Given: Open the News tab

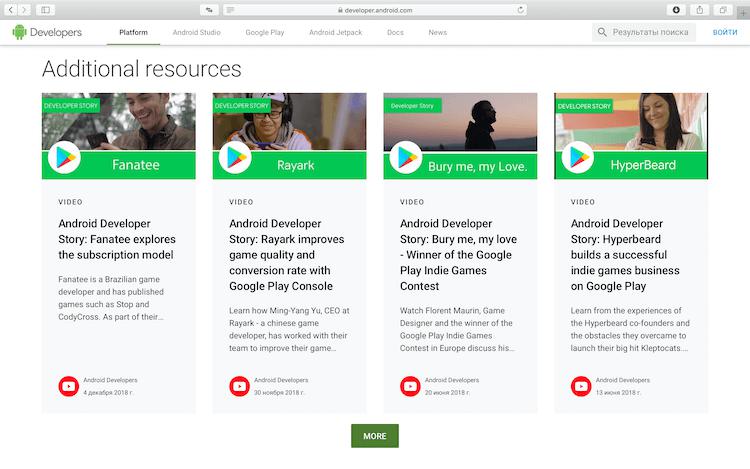Looking at the screenshot, I should pyautogui.click(x=438, y=33).
